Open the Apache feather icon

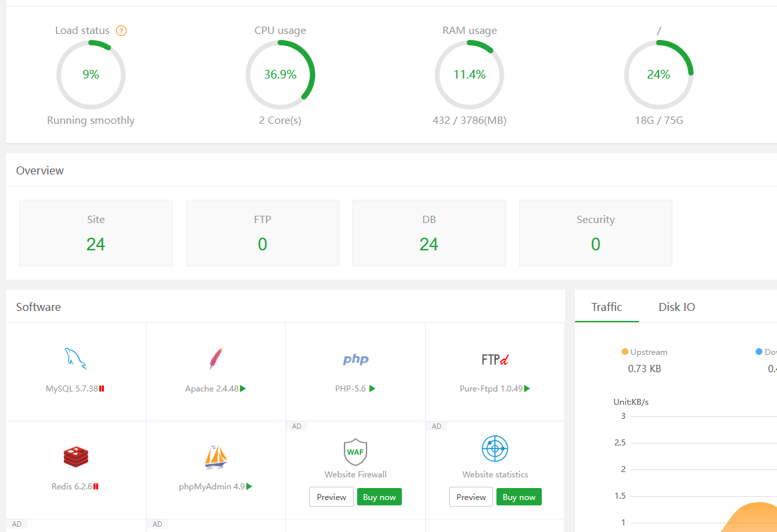coord(215,359)
